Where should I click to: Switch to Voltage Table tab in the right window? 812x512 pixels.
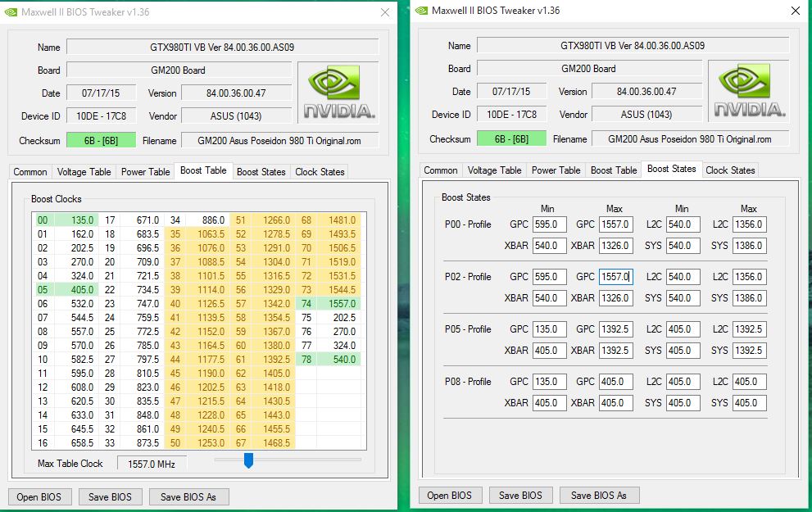(495, 170)
